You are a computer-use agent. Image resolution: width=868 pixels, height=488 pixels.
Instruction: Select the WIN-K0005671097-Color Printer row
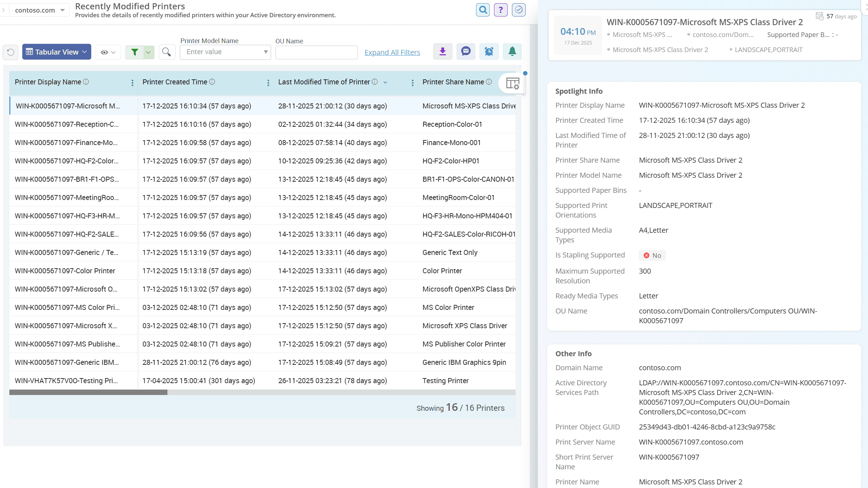(65, 271)
